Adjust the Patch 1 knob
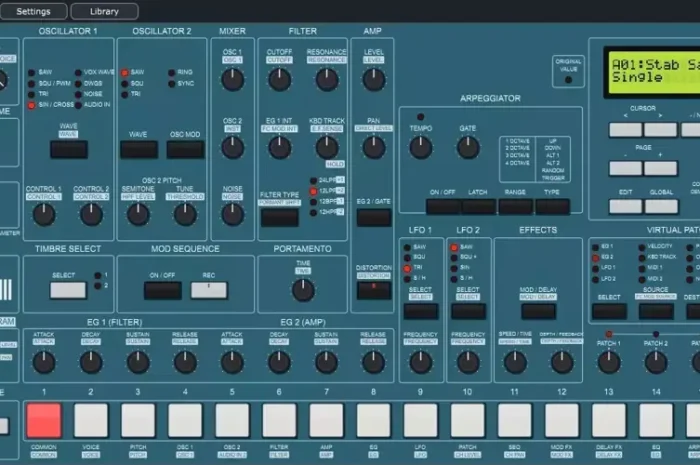Image resolution: width=700 pixels, height=465 pixels. 609,362
